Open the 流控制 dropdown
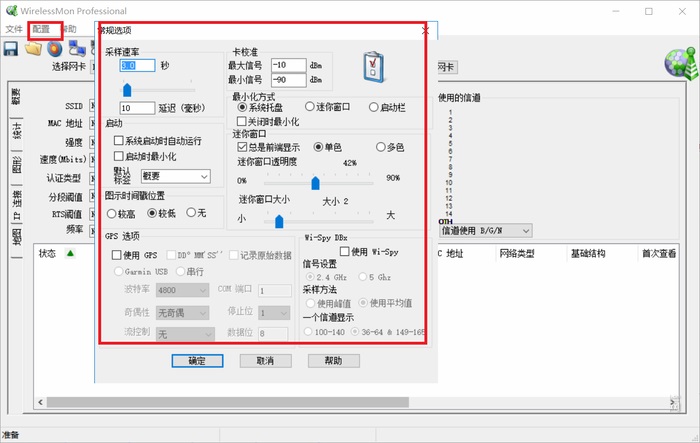The height and width of the screenshot is (443, 700). (x=185, y=334)
